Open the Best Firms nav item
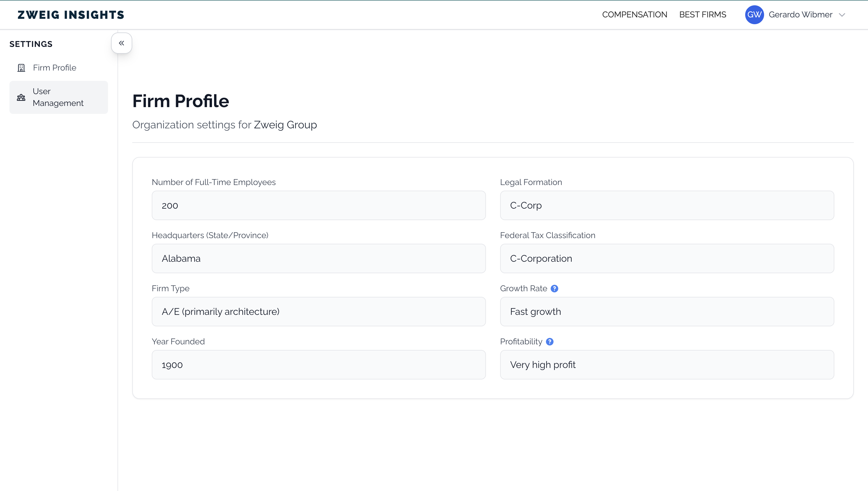 (703, 14)
